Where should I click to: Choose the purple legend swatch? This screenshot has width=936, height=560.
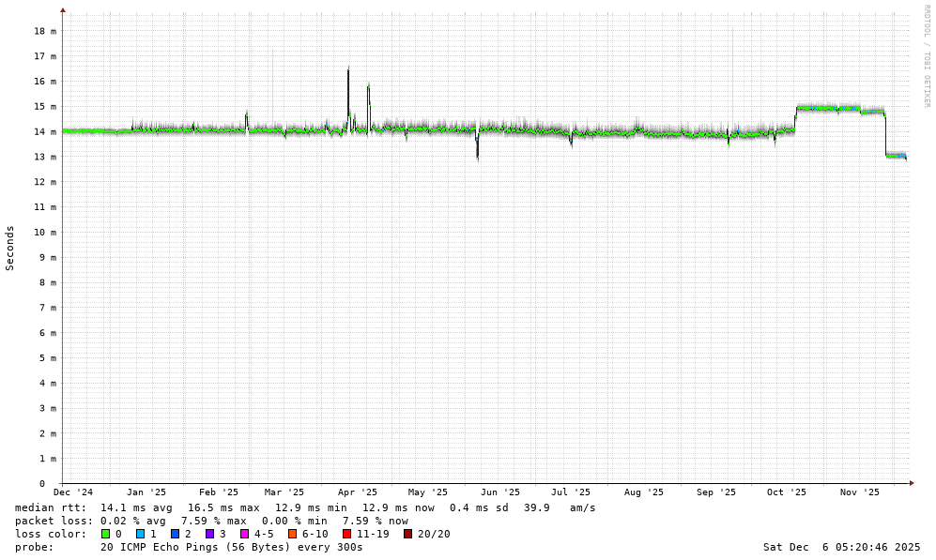click(209, 534)
